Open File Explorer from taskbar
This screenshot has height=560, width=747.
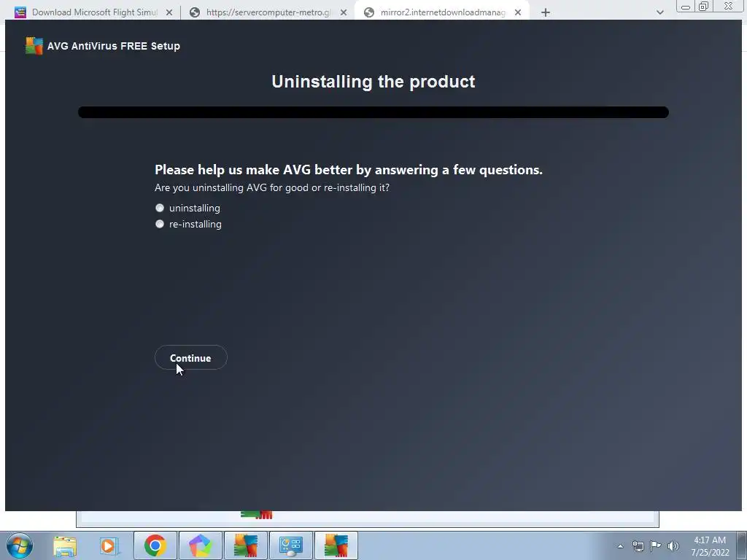pyautogui.click(x=65, y=545)
